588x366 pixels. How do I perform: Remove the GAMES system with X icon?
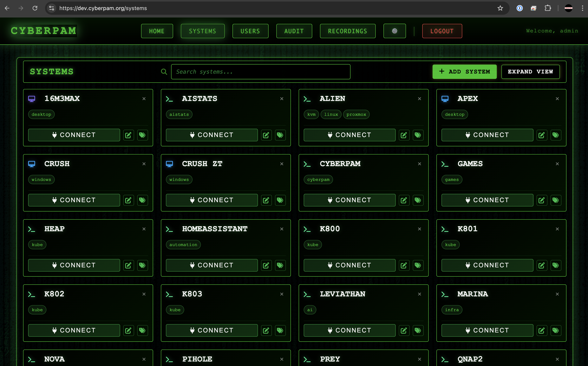click(x=557, y=164)
